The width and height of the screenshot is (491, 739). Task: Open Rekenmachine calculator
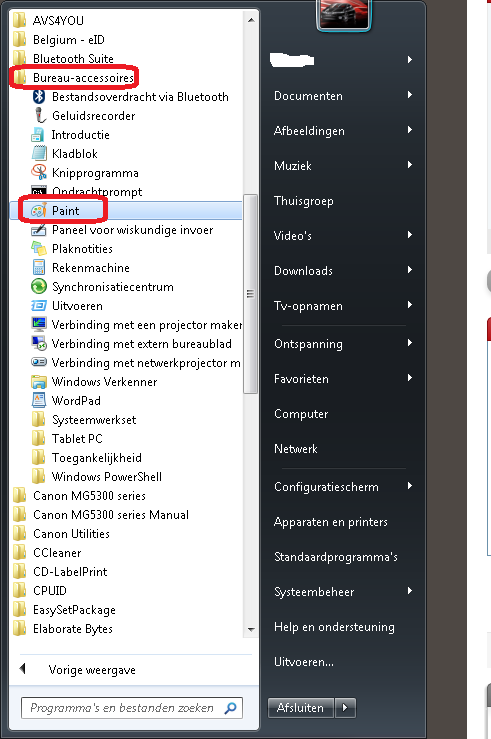90,268
